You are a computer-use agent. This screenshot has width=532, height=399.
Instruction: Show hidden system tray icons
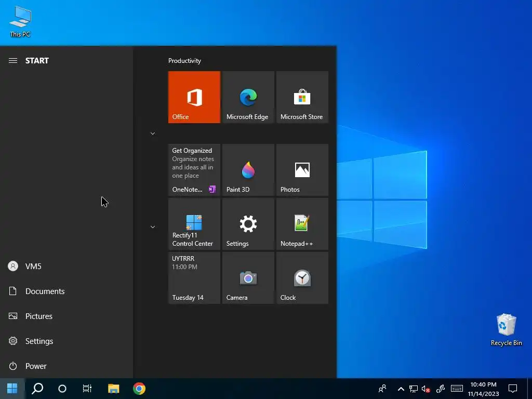click(401, 389)
